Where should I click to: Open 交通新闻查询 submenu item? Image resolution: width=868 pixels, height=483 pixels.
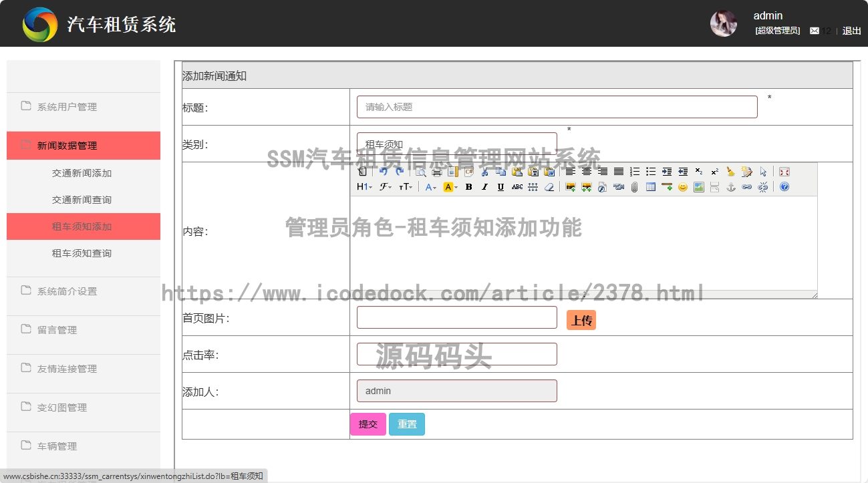(84, 200)
